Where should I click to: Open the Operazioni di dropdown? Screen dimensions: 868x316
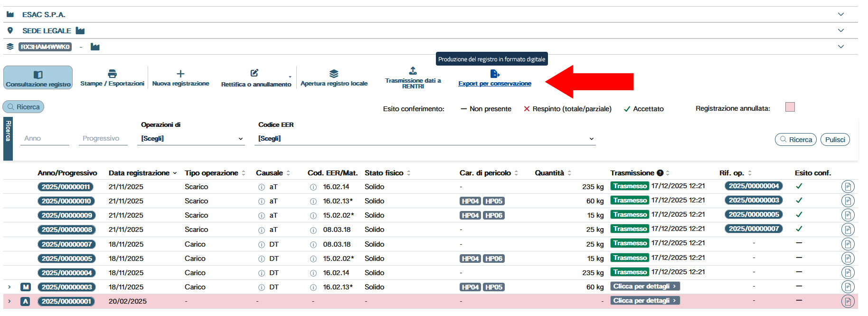coord(191,139)
